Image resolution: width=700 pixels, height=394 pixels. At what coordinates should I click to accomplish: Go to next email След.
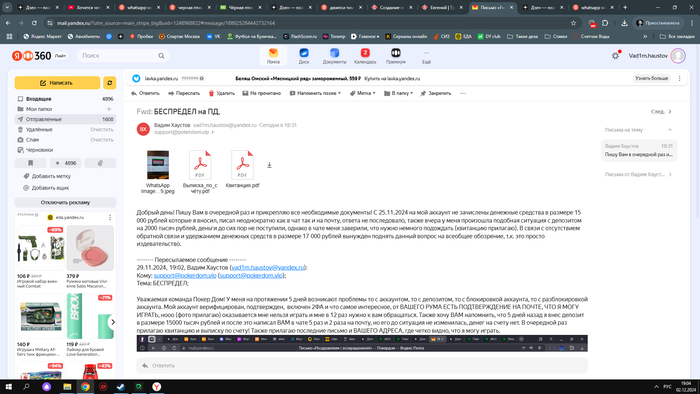[x=661, y=112]
